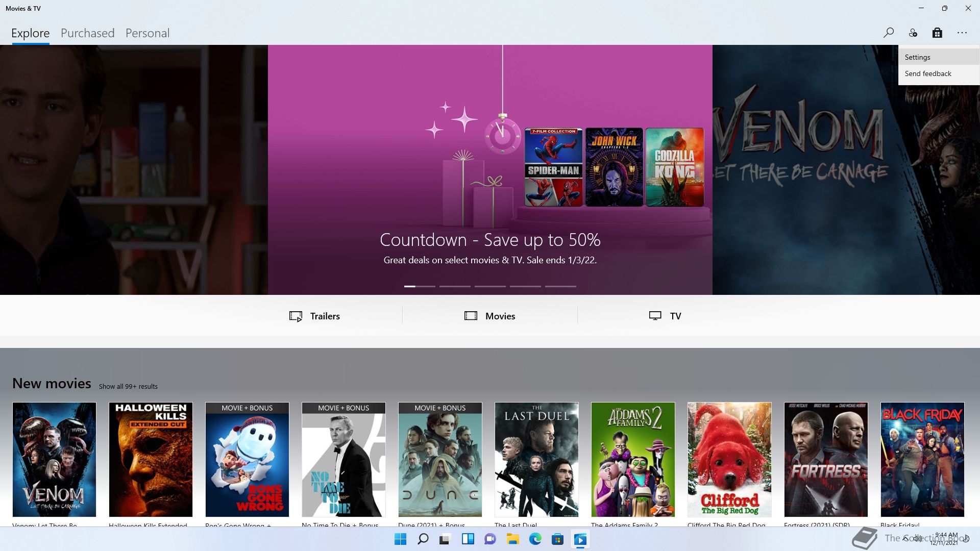Open the Countdown Save up to 50% banner

pos(490,170)
